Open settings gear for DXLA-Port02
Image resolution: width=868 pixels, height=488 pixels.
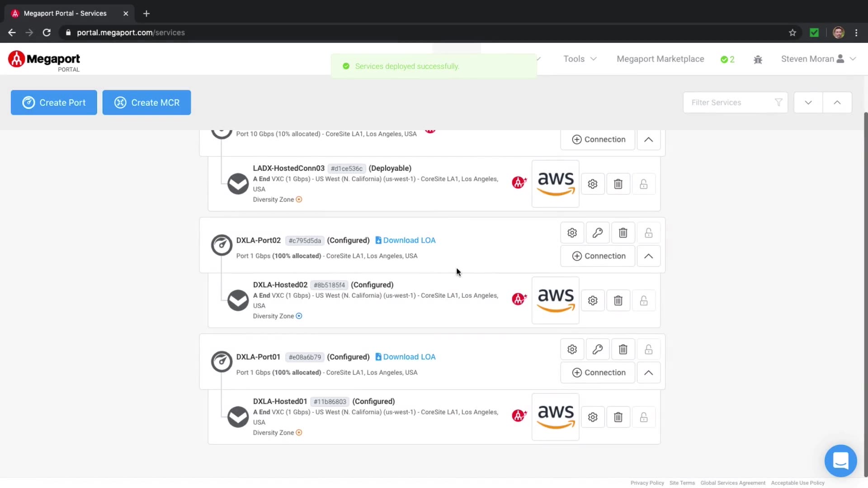[x=572, y=233]
